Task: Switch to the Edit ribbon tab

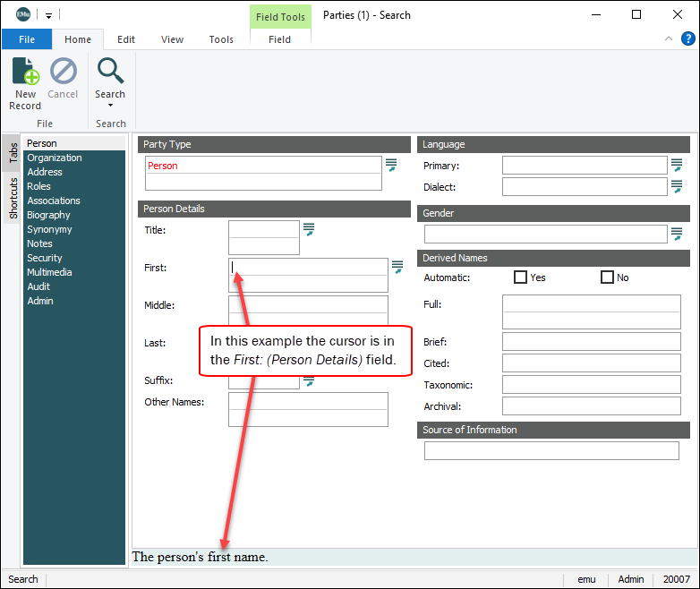Action: [126, 39]
